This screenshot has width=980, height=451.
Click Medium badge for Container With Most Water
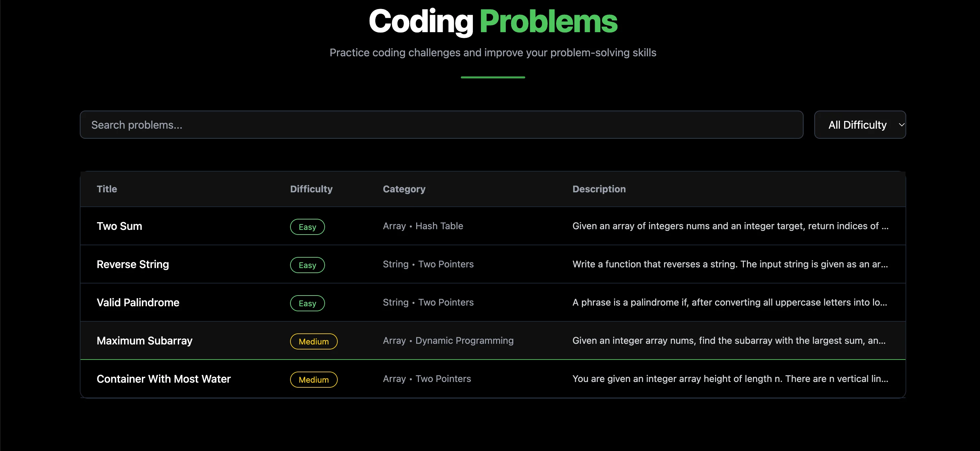pyautogui.click(x=314, y=380)
